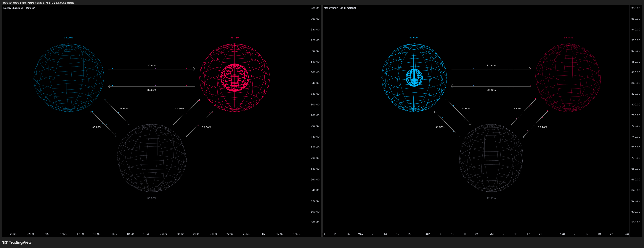Select the left pane Markov Chain [3D] title
This screenshot has height=248, width=644.
[x=19, y=8]
